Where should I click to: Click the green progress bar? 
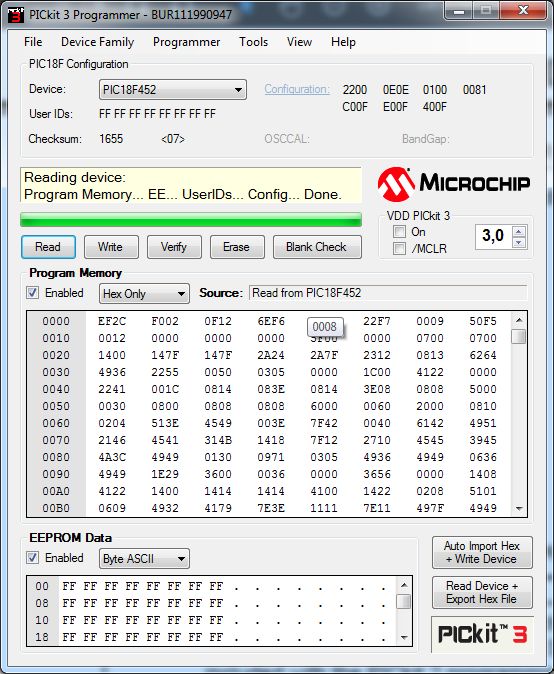pos(191,219)
